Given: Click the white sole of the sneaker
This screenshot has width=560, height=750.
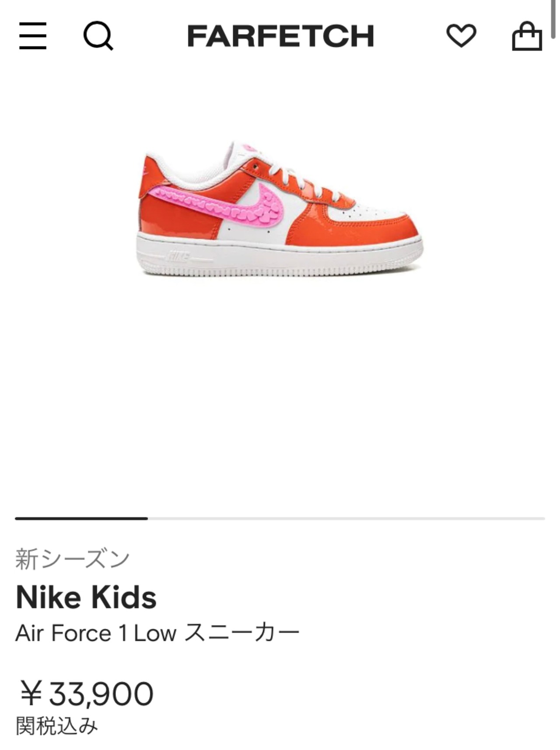Looking at the screenshot, I should tap(280, 258).
